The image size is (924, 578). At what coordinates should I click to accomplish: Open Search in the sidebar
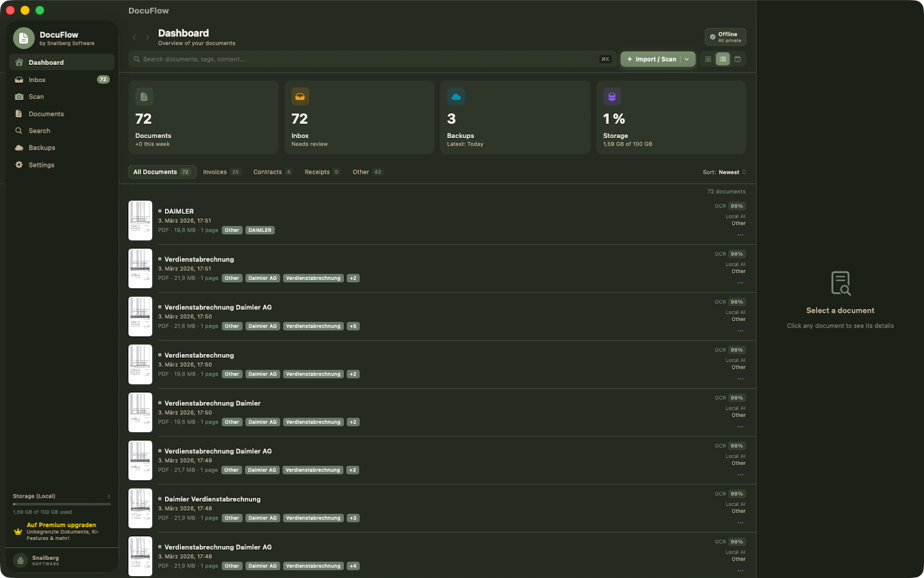coord(62,130)
